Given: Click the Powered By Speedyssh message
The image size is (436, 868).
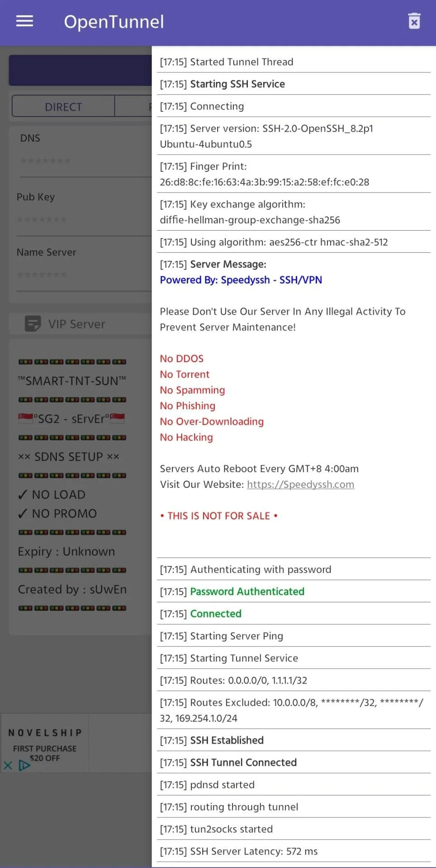Looking at the screenshot, I should (241, 280).
